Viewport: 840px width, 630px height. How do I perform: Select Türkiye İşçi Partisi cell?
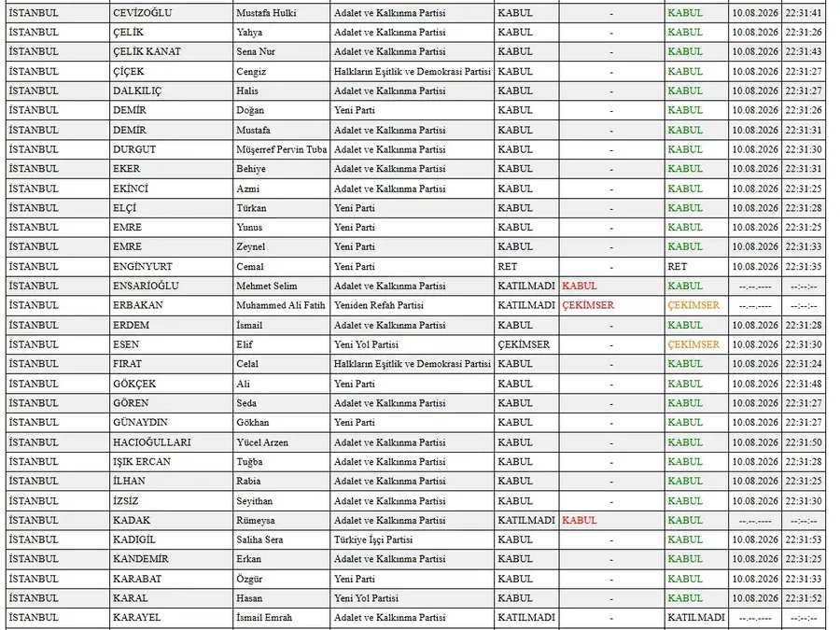pos(373,539)
